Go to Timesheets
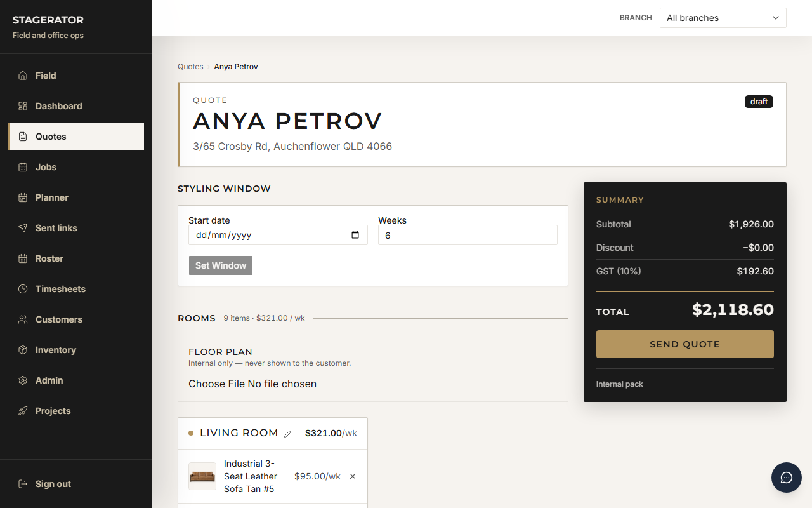Image resolution: width=812 pixels, height=508 pixels. click(x=76, y=289)
